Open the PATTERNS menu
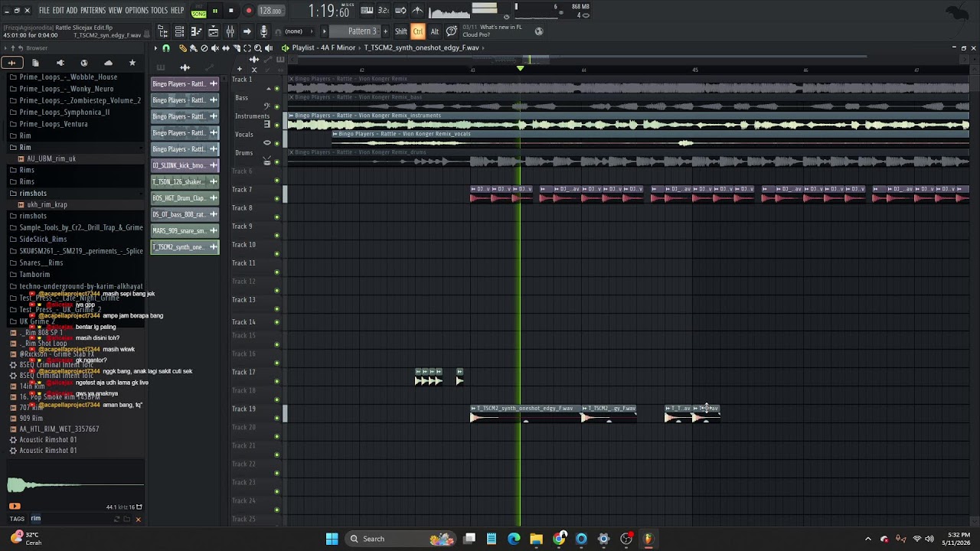This screenshot has width=980, height=551. (x=93, y=11)
